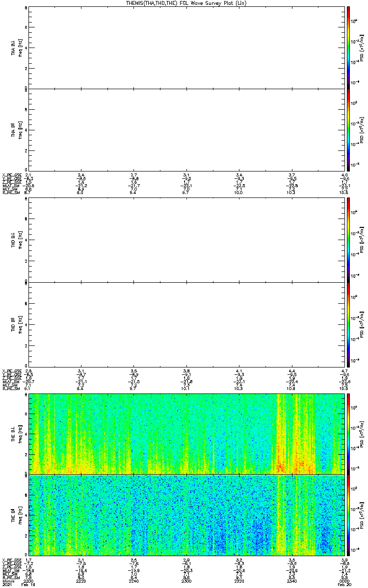368x588 pixels.
Task: Select the hhmm time format label
Action: pos(7,581)
